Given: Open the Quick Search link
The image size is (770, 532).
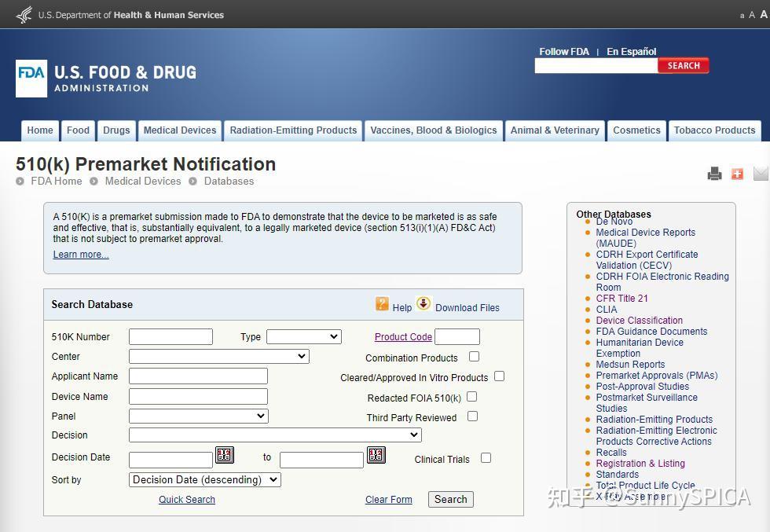Looking at the screenshot, I should [x=187, y=500].
